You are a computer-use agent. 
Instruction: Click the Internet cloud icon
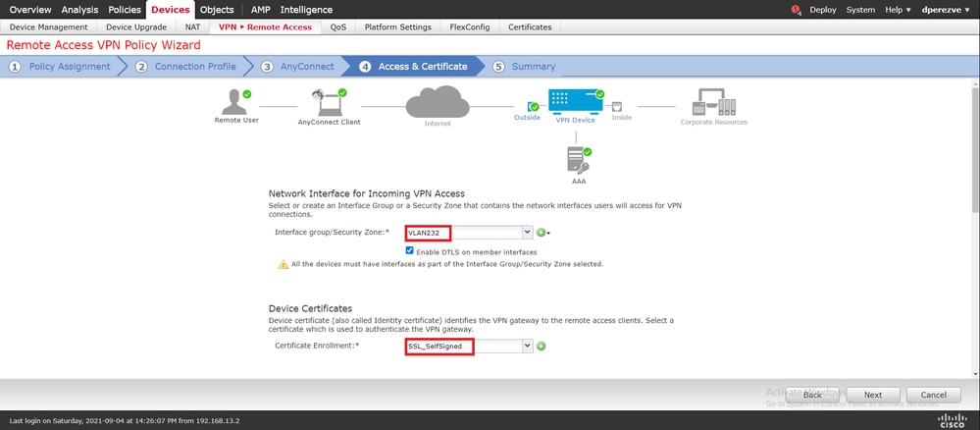point(438,102)
